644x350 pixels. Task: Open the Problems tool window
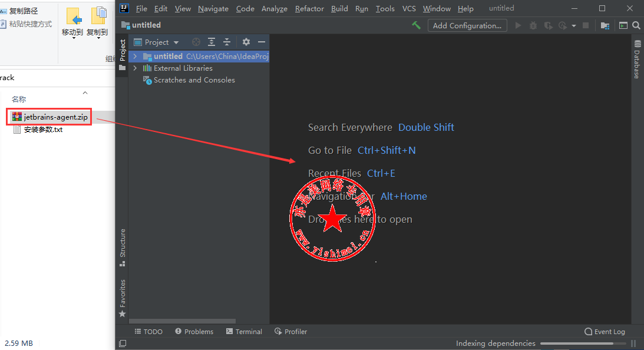tap(194, 332)
